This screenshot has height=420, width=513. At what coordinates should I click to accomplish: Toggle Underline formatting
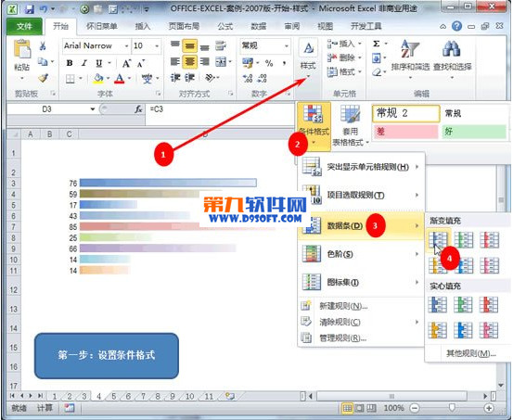(x=99, y=63)
